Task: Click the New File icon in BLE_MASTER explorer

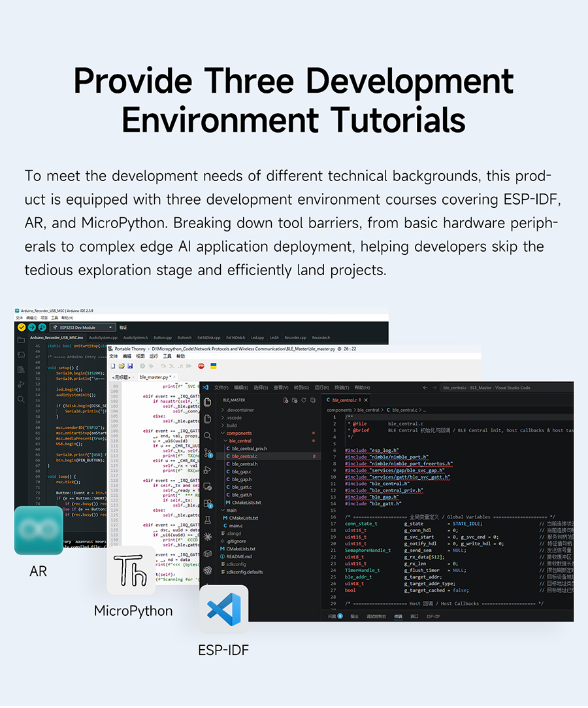Action: 286,400
